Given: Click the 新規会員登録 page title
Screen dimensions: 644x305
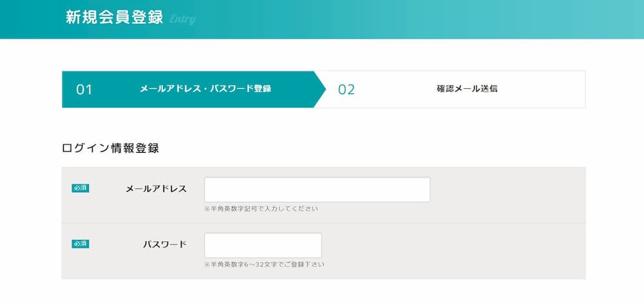Looking at the screenshot, I should [x=115, y=18].
